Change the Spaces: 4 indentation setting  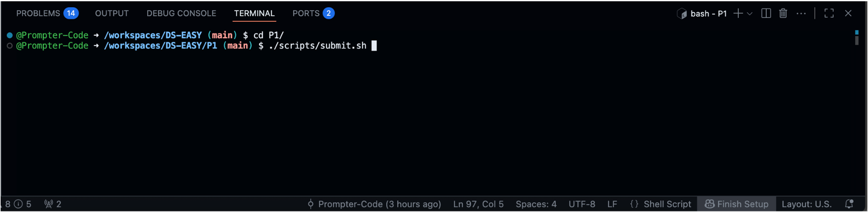(536, 204)
